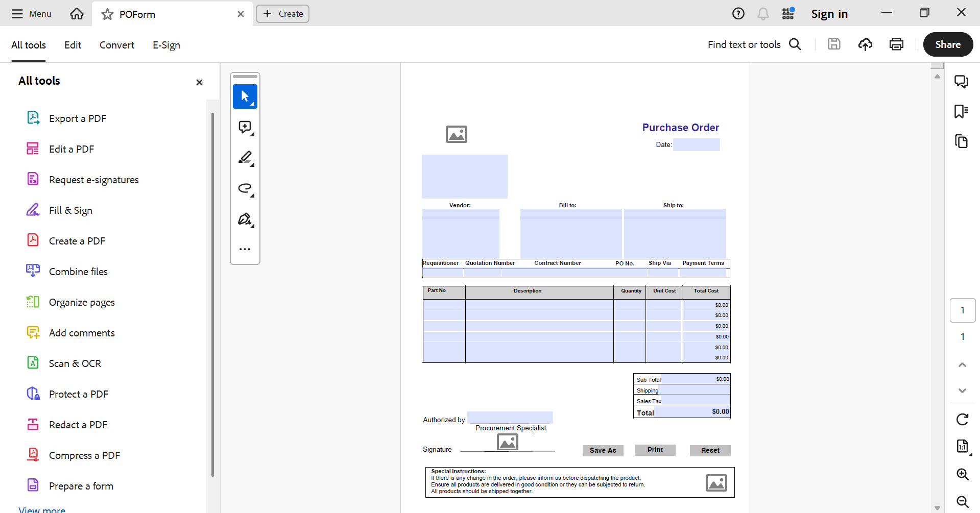Toggle the favorite star on the POForm tab
Image resolution: width=980 pixels, height=513 pixels.
[x=107, y=14]
